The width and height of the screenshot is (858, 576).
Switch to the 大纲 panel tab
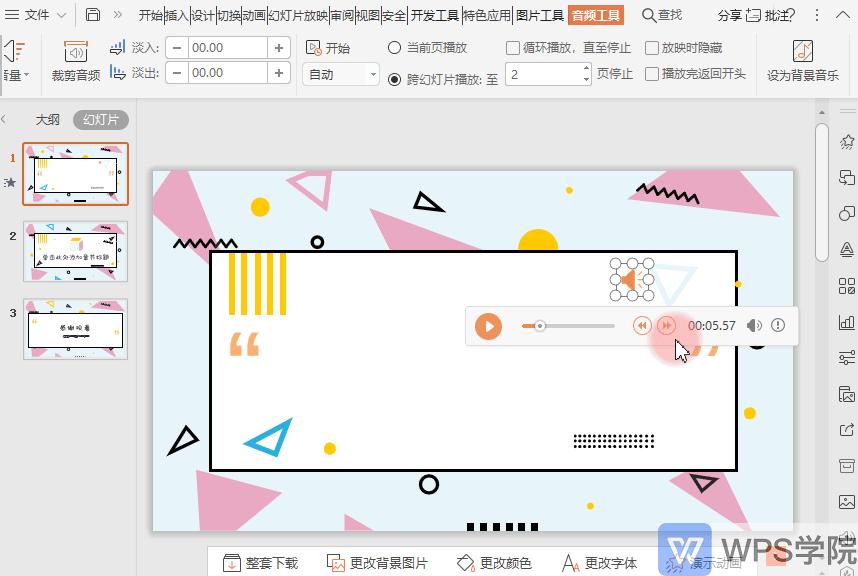(48, 119)
